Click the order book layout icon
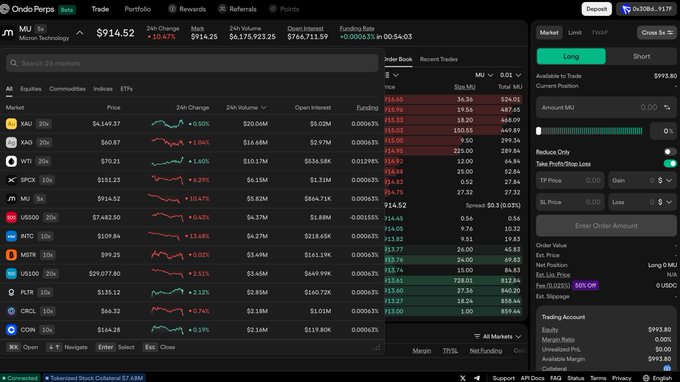 387,75
